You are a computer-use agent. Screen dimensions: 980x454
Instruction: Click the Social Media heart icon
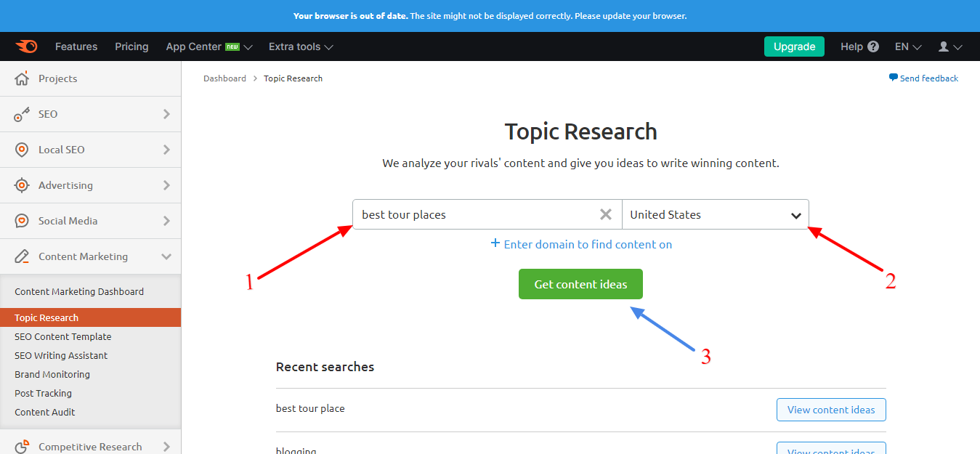tap(22, 221)
